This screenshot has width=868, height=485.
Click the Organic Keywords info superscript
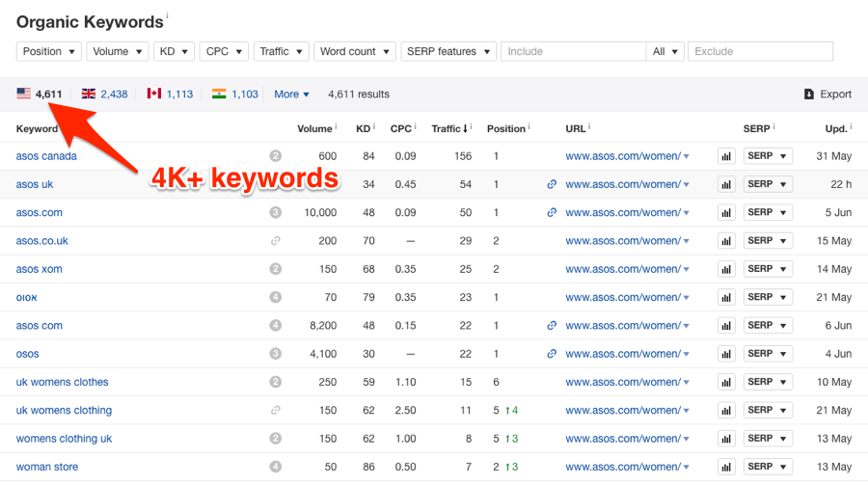click(x=167, y=15)
